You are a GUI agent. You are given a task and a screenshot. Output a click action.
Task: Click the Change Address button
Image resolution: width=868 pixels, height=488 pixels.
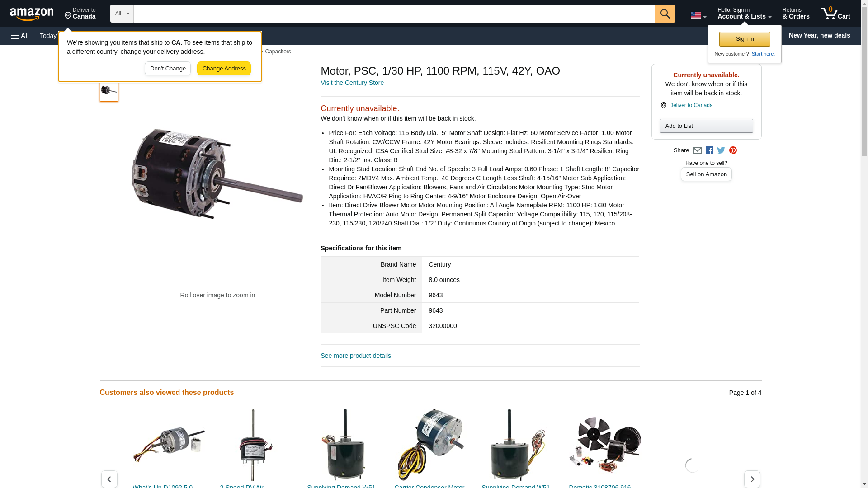click(224, 69)
